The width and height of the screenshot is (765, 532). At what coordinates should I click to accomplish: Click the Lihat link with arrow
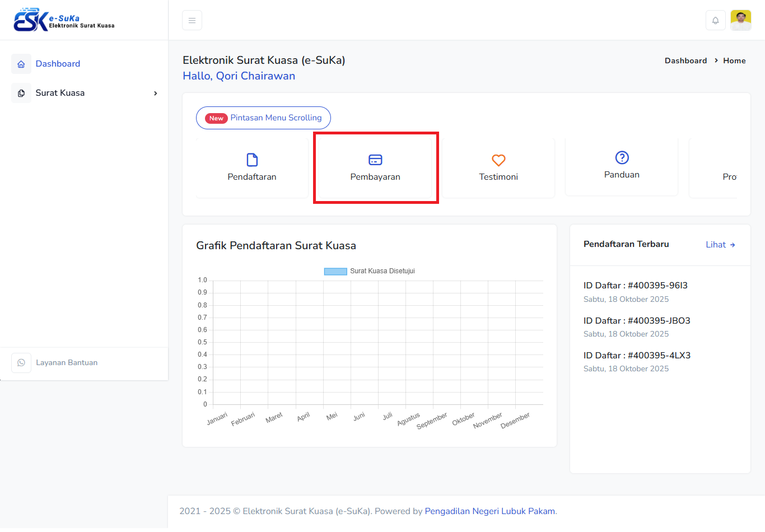pos(720,245)
